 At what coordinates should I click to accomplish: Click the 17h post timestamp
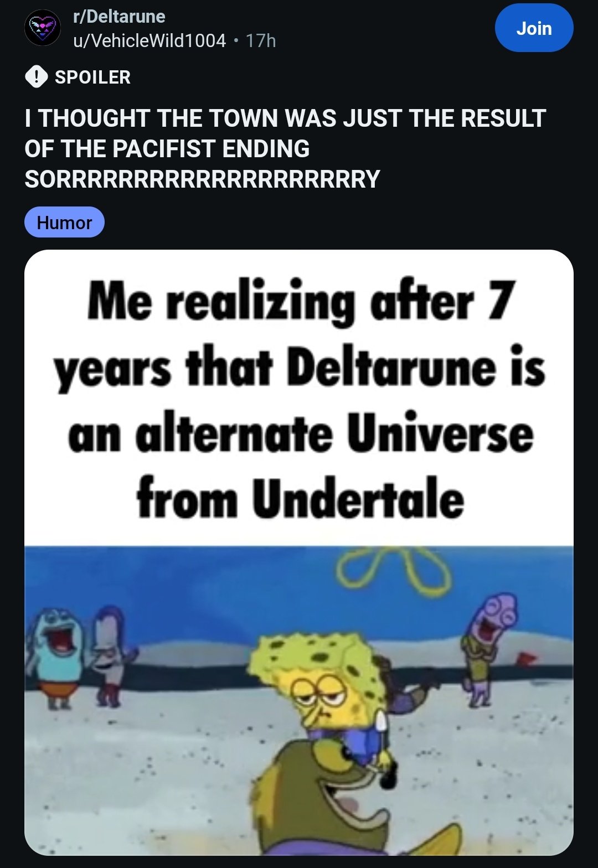[261, 40]
